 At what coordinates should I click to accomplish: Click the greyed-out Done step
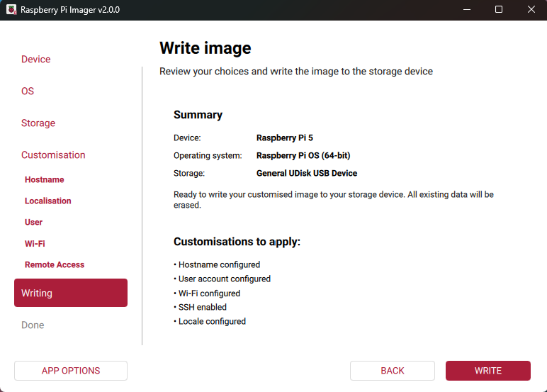click(33, 325)
